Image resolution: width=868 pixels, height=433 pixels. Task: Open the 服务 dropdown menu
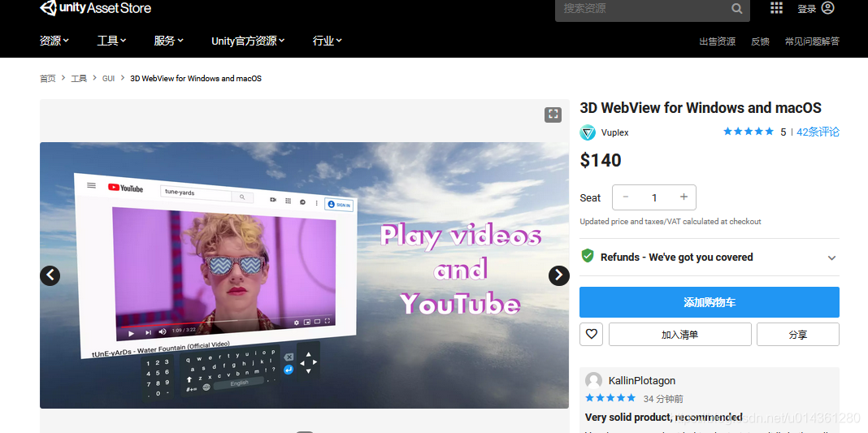(169, 41)
